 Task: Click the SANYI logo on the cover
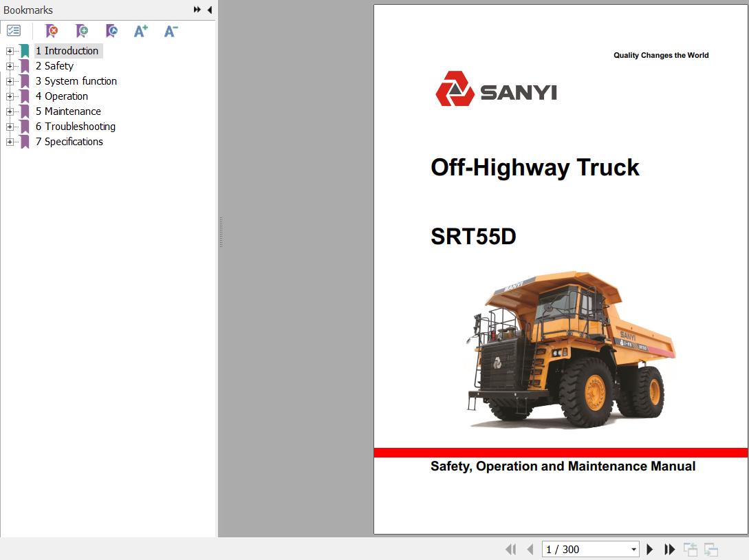click(x=496, y=89)
